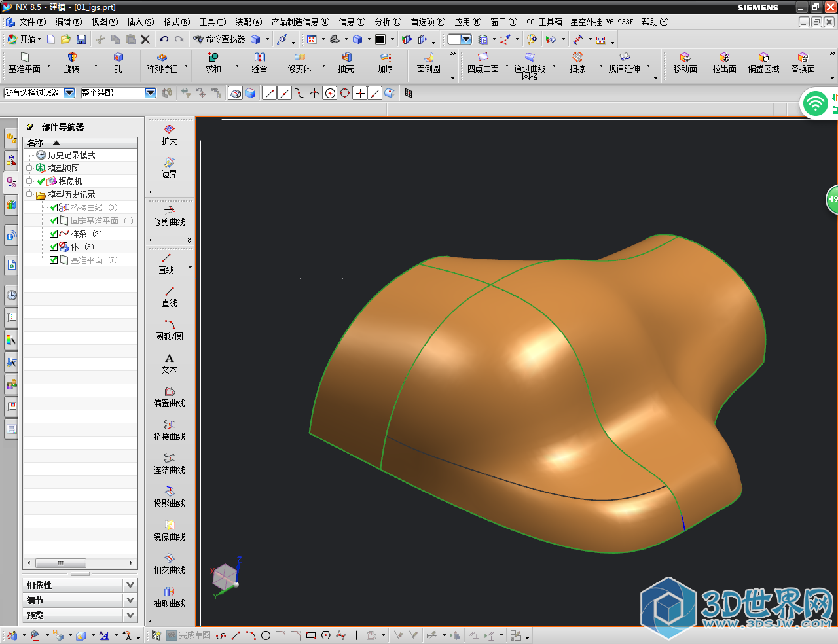Click the Thicken (加厚) tool
The image size is (838, 644).
[386, 63]
